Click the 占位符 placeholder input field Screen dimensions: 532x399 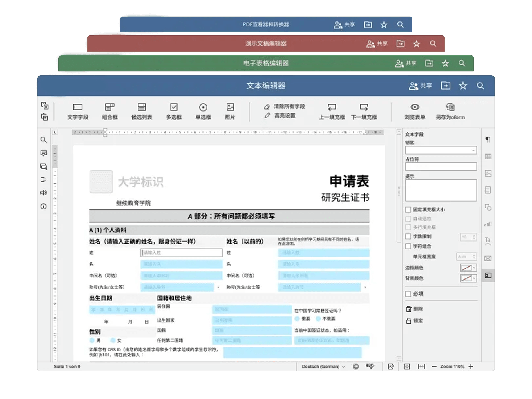441,167
